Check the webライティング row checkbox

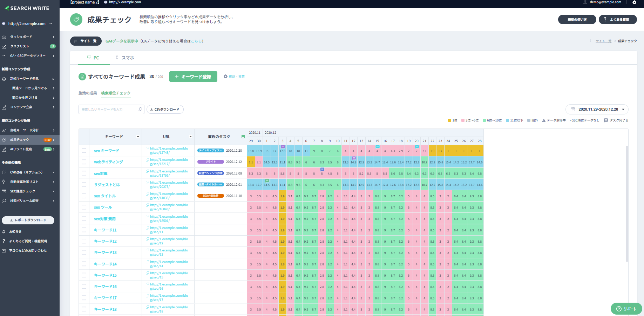84,162
